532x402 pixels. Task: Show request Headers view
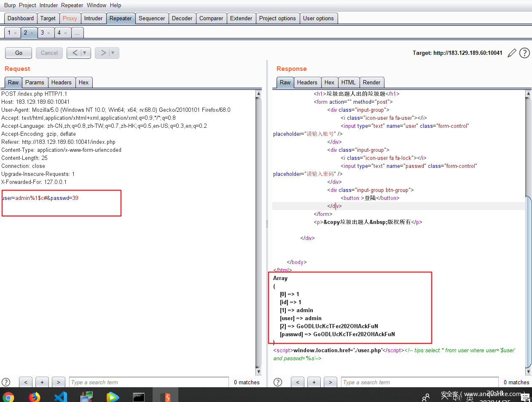62,82
